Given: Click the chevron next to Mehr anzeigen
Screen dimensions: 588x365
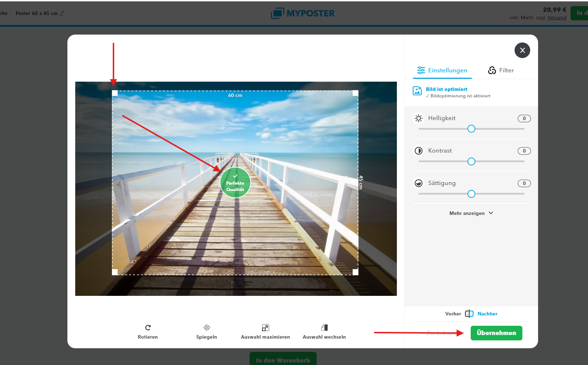Looking at the screenshot, I should (x=491, y=213).
